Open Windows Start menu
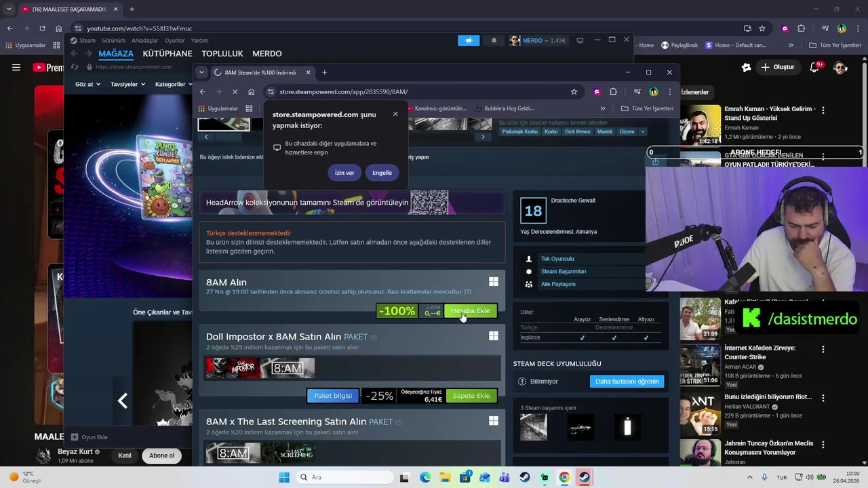 pyautogui.click(x=283, y=477)
